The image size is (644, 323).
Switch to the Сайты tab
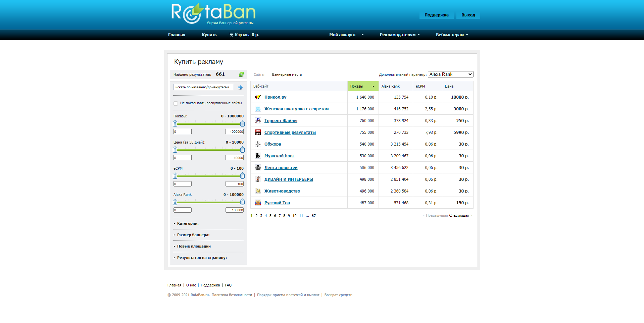coord(259,74)
